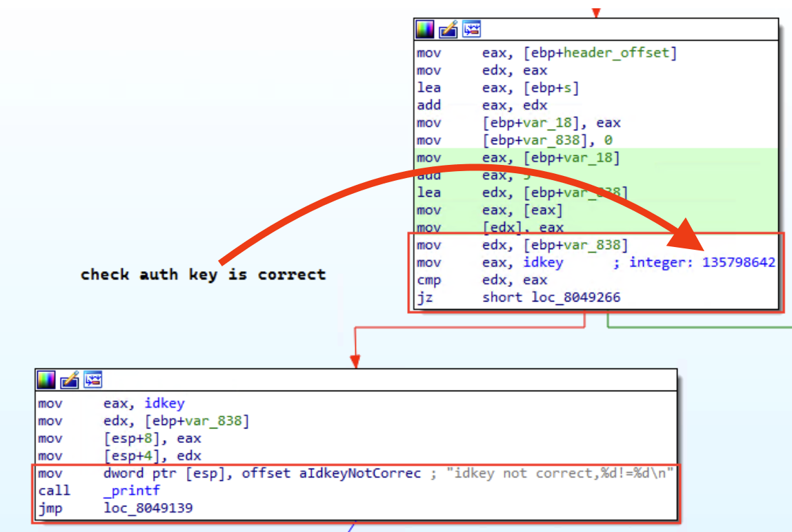Click the jmp mnemonic in lower block
792x532 pixels.
coord(48,508)
